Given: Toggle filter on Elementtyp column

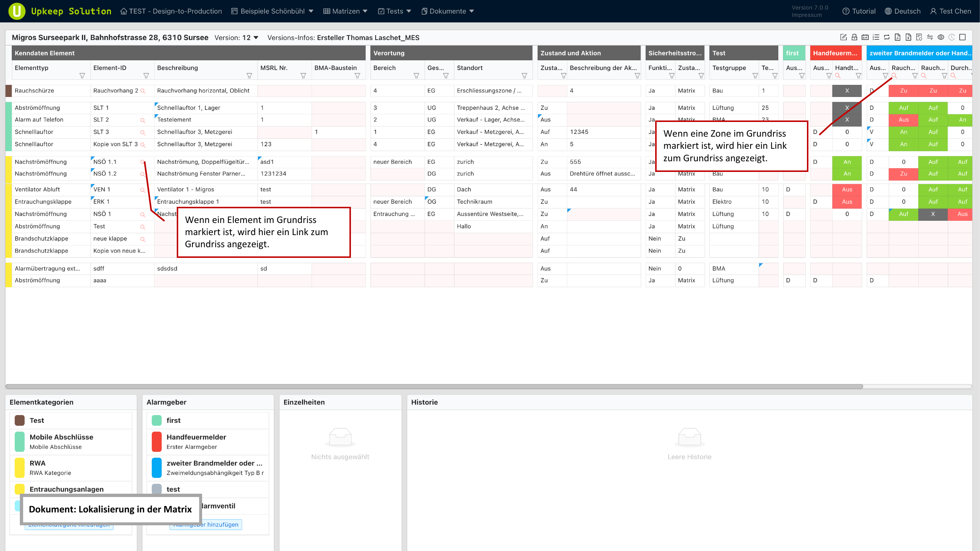Looking at the screenshot, I should [82, 76].
